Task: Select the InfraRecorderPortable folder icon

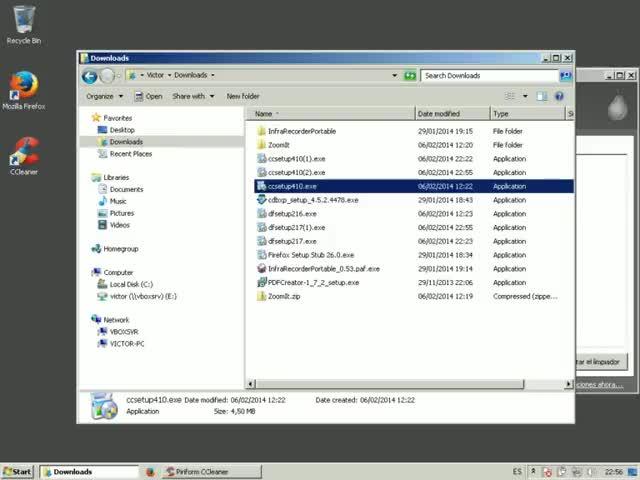Action: (x=262, y=131)
